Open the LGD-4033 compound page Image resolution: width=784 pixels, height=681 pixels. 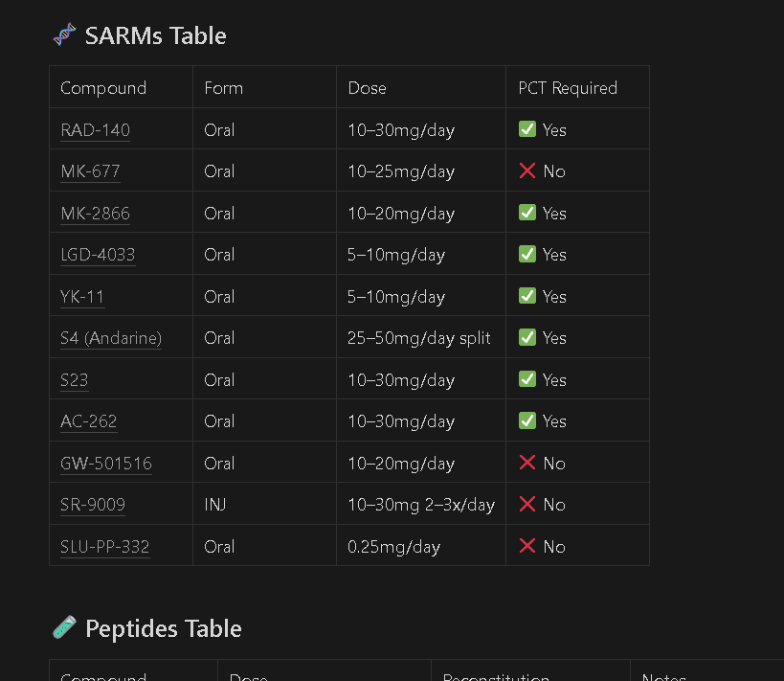pyautogui.click(x=98, y=255)
